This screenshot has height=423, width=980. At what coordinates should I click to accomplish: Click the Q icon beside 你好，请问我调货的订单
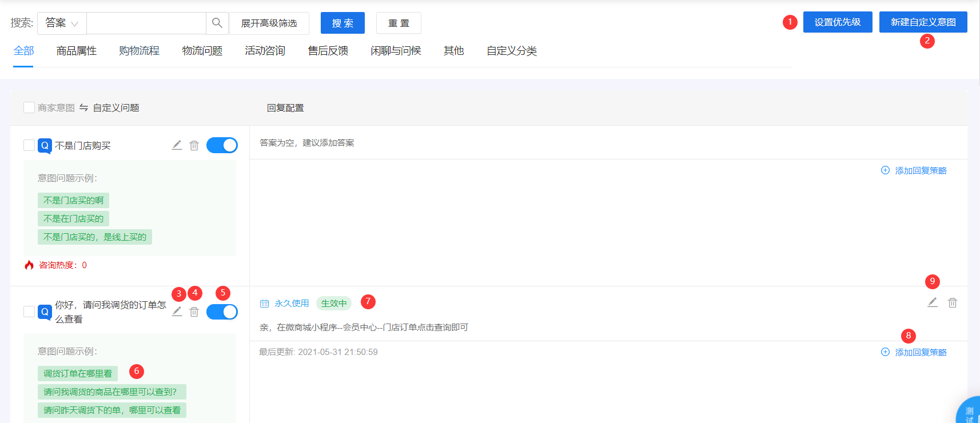point(45,312)
